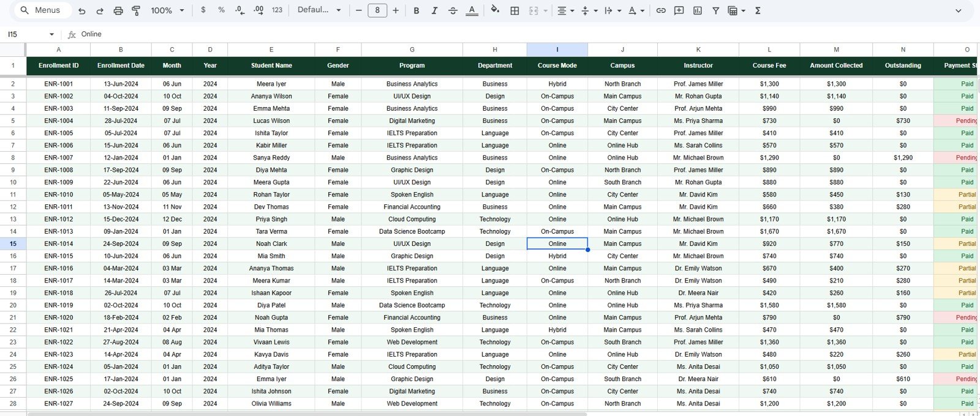Collapse the toolbar with the chevron
The width and height of the screenshot is (980, 416).
pyautogui.click(x=959, y=10)
